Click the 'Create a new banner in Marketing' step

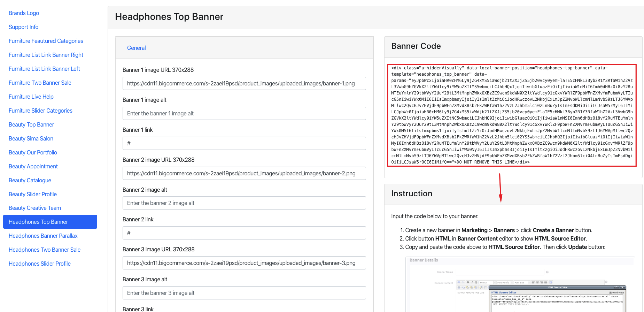(499, 230)
